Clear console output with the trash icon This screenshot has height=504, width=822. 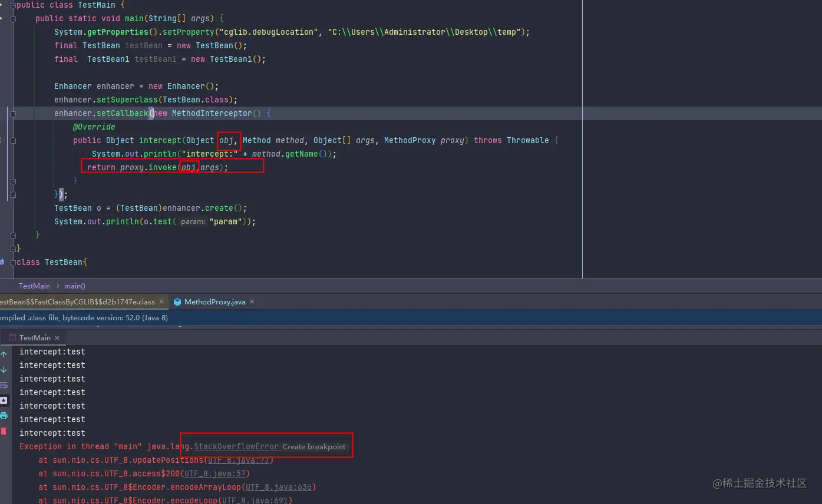click(4, 431)
